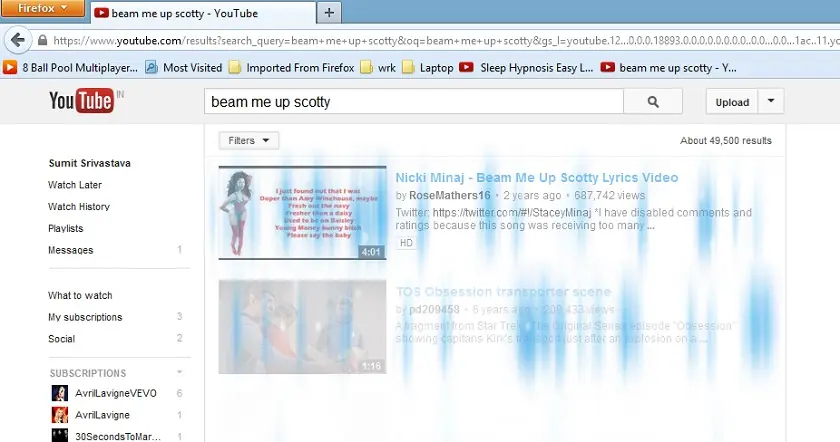Screen dimensions: 840x442
Task: Open the 30SecondsToMar... subscription
Action: 118,437
